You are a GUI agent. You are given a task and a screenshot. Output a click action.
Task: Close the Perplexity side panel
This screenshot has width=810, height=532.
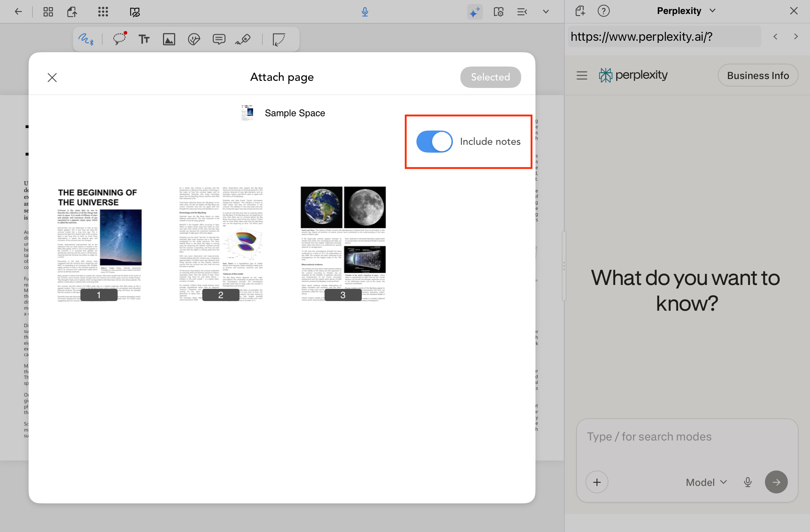(x=794, y=11)
